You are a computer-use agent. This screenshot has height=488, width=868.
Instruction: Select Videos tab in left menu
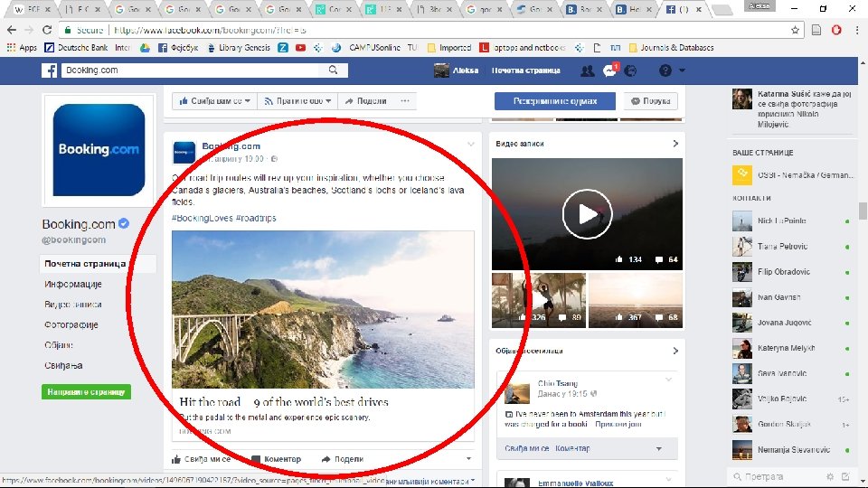pos(72,305)
